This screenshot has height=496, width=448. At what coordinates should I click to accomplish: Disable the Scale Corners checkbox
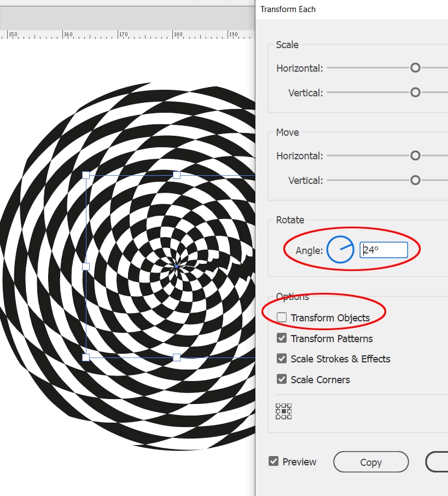[282, 379]
